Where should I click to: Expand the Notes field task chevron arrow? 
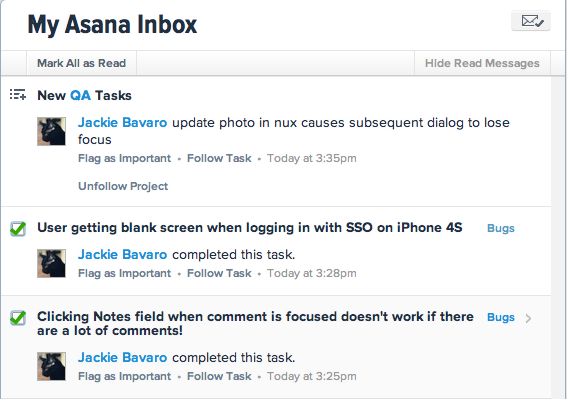pos(528,318)
